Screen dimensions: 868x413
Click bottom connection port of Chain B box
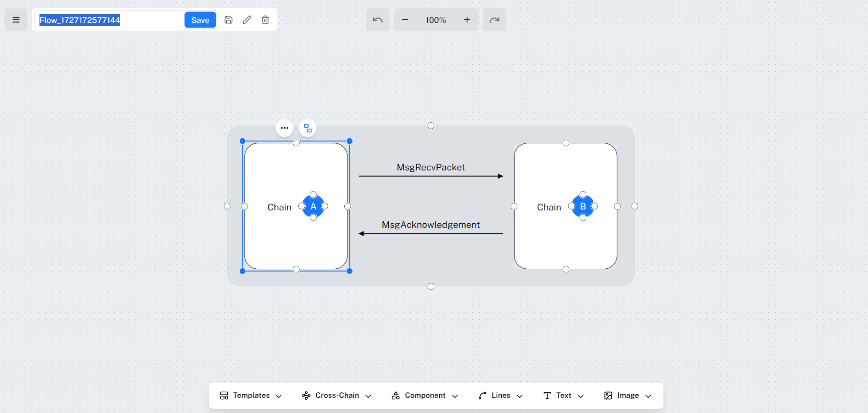click(566, 269)
